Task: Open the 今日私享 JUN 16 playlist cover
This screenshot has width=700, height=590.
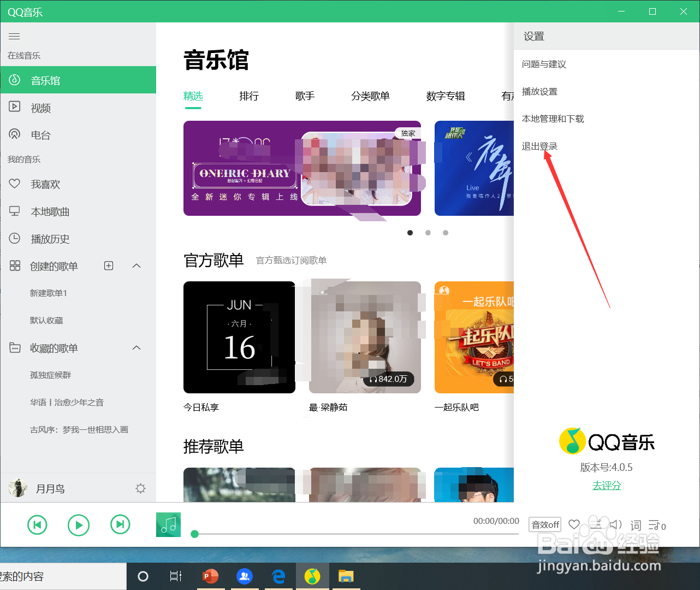Action: tap(239, 337)
